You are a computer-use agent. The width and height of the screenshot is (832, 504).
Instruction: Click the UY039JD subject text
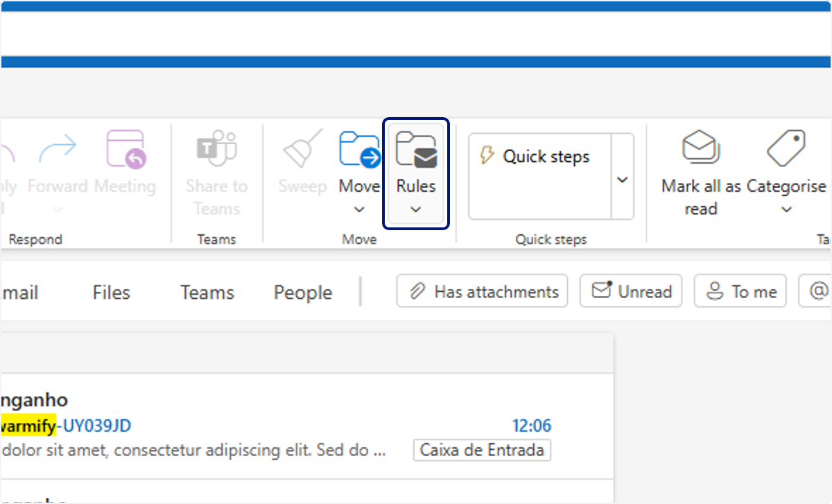96,425
